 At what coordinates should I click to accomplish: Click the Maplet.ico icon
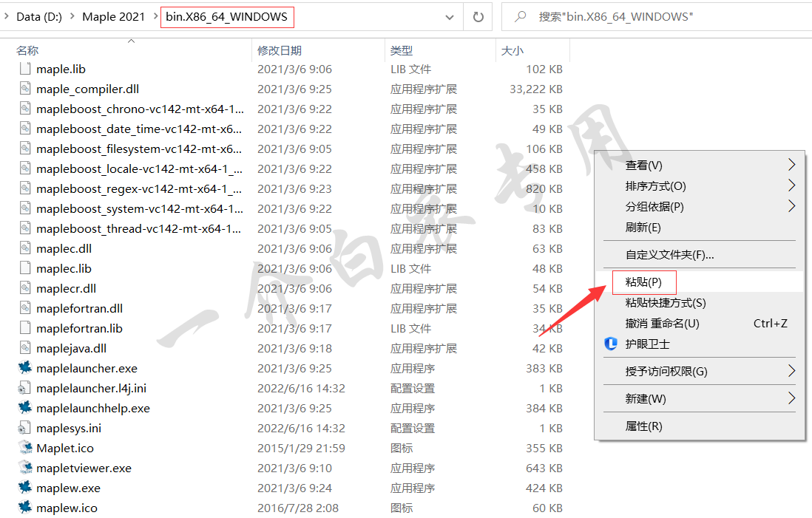[25, 448]
